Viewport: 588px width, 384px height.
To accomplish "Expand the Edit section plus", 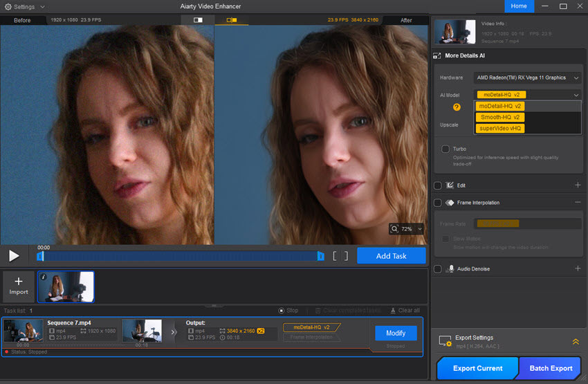I will 578,185.
